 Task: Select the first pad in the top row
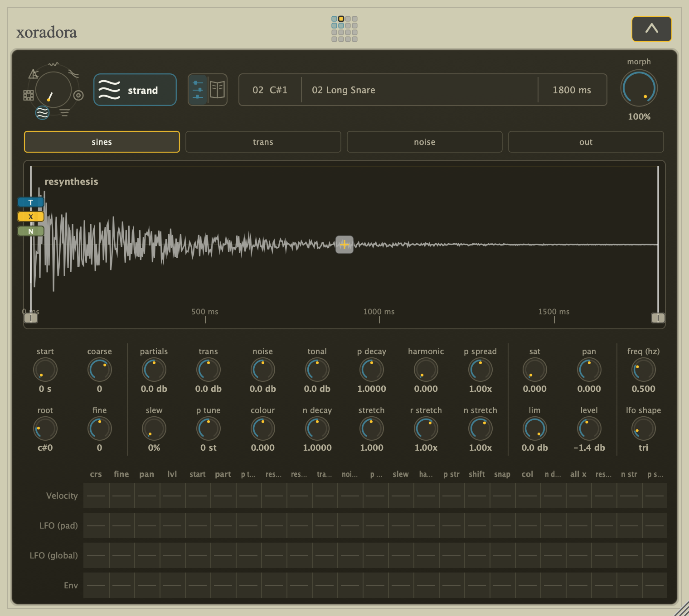point(334,19)
